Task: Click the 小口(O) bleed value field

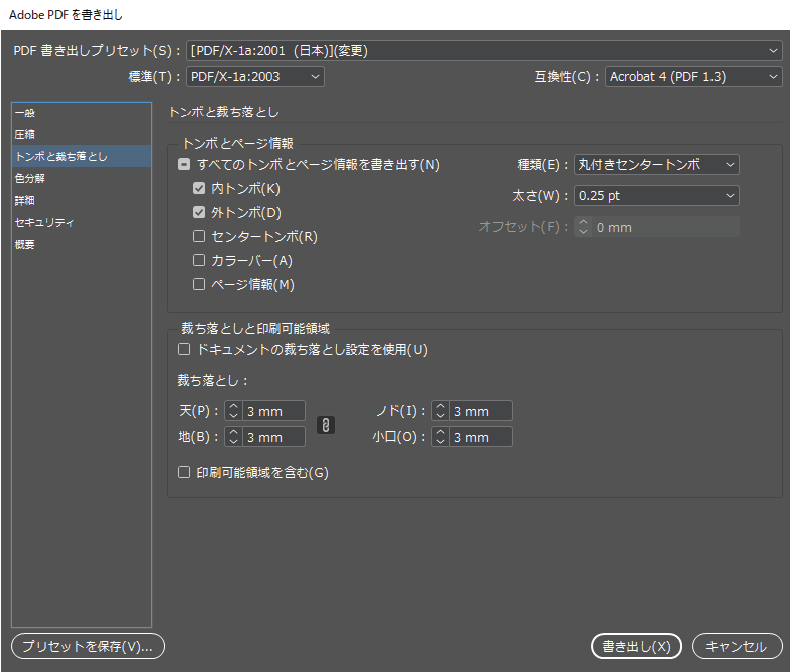Action: (481, 437)
